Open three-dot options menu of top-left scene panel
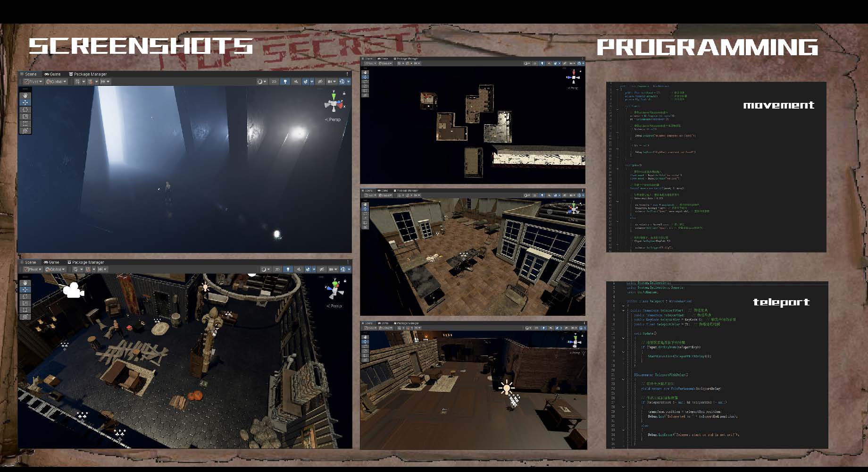 coord(347,74)
